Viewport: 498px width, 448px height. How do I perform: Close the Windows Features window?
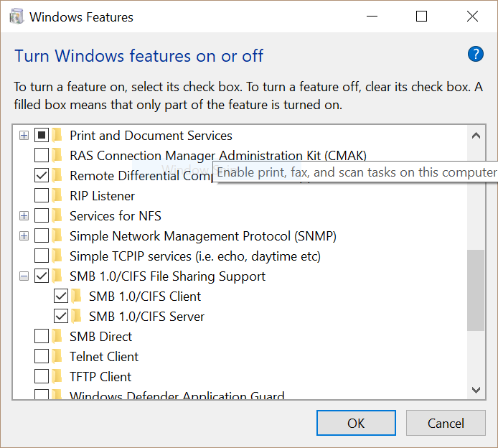coord(472,17)
